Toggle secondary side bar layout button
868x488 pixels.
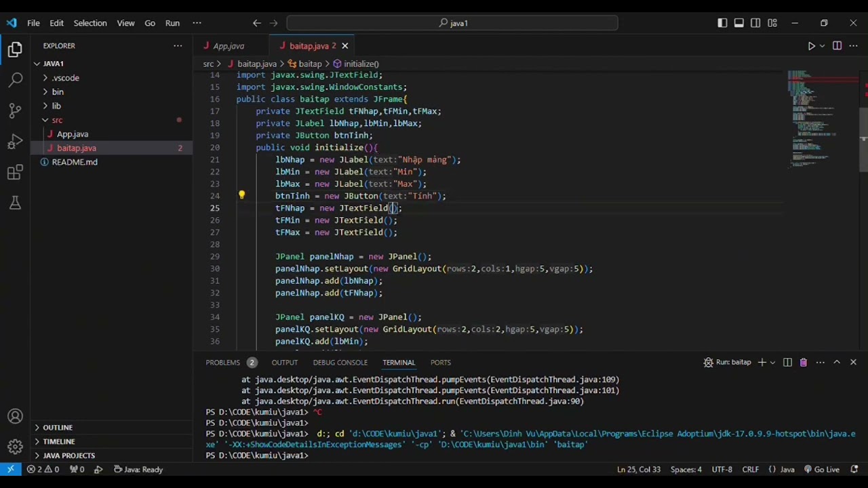755,23
